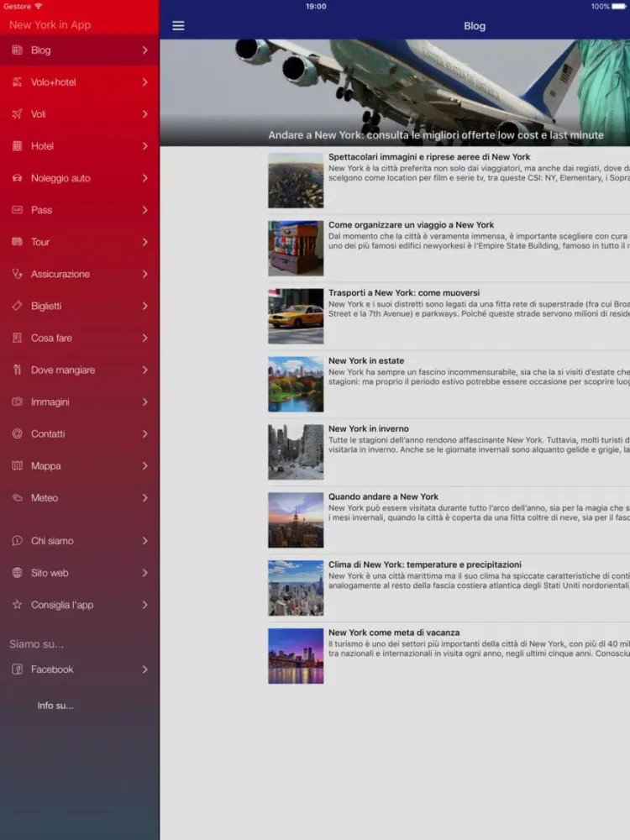Click the Sito web globe icon
The image size is (630, 840).
[17, 573]
